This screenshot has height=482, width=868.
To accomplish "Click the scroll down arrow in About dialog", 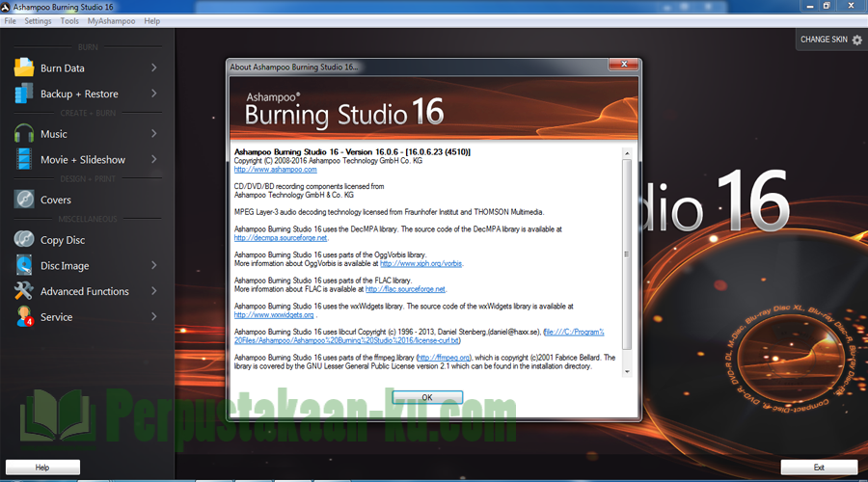I will point(627,372).
